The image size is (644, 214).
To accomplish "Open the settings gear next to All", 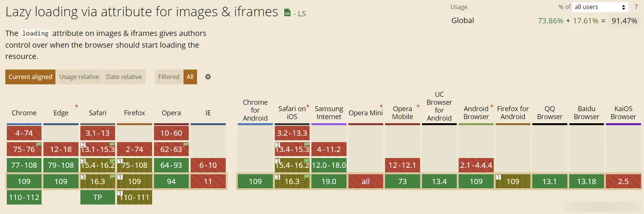I will coord(208,77).
